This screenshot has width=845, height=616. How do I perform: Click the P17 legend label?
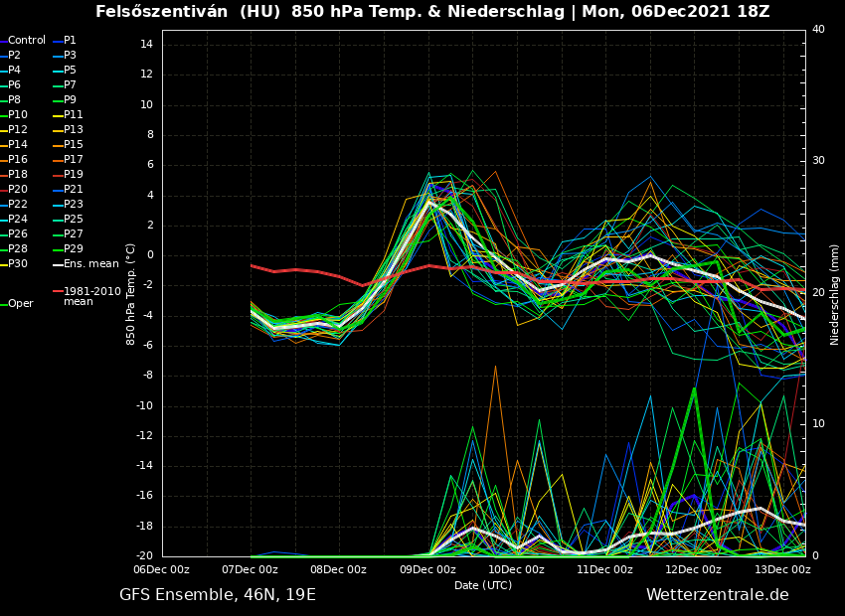pos(74,160)
